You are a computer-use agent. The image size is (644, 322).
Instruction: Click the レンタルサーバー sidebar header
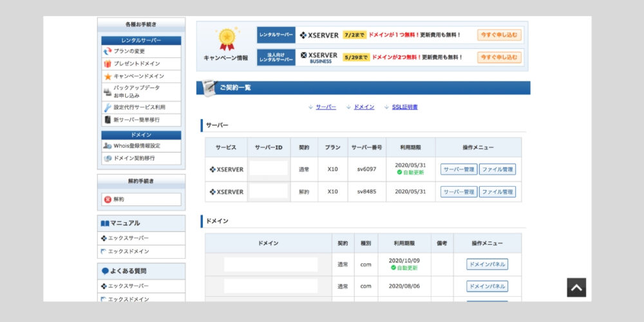tap(141, 41)
